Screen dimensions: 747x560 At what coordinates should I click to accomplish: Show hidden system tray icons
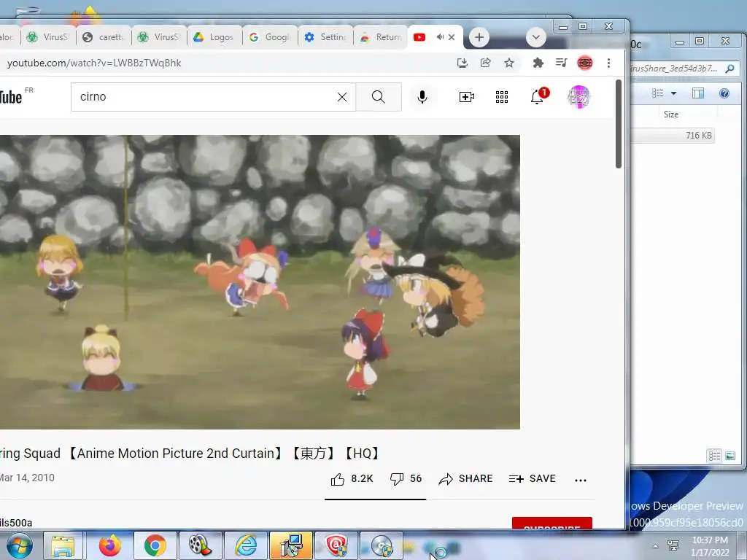point(656,546)
